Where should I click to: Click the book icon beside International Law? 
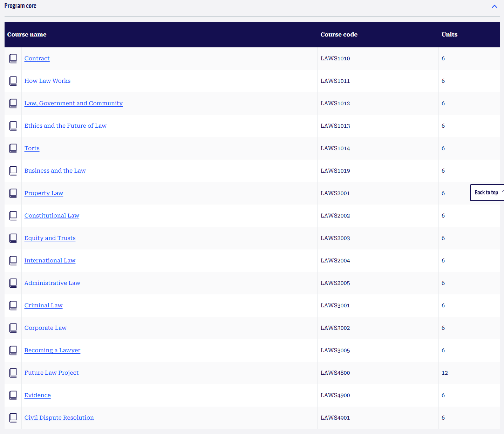[x=13, y=261]
